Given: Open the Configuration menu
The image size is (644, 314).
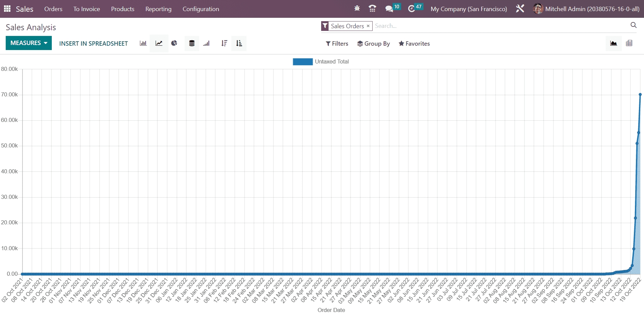Looking at the screenshot, I should (201, 9).
